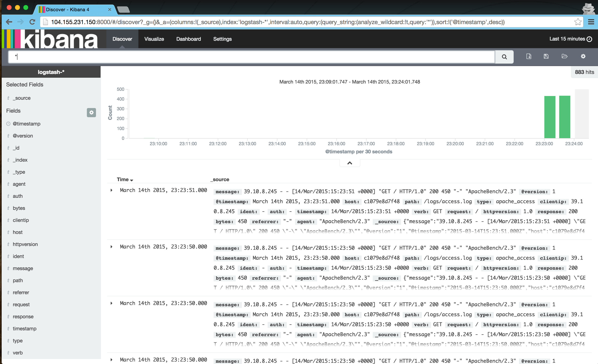Select the clientip field in the sidebar
The width and height of the screenshot is (598, 364).
point(21,220)
